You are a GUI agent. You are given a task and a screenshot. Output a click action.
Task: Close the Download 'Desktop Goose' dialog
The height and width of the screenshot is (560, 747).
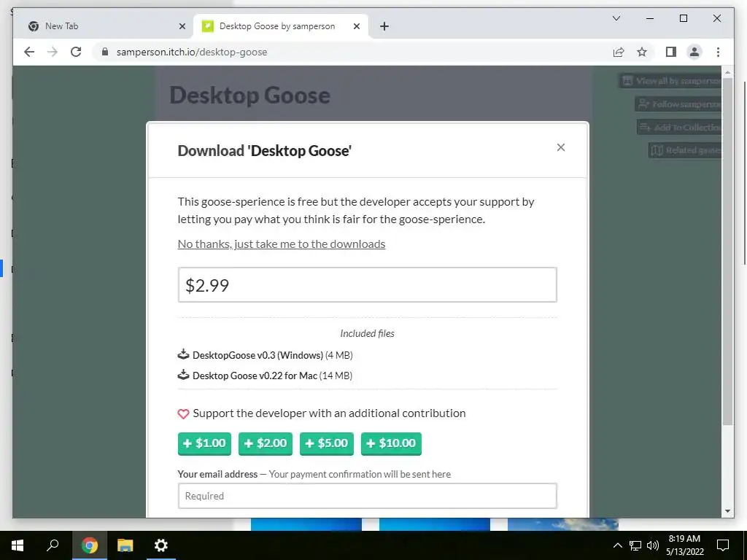coord(561,147)
